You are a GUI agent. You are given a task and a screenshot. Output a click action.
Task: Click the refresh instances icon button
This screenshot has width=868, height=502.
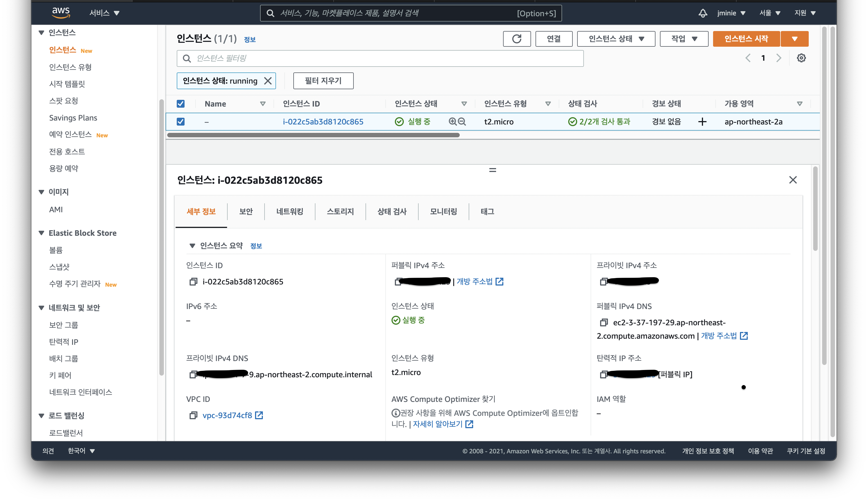pos(517,39)
